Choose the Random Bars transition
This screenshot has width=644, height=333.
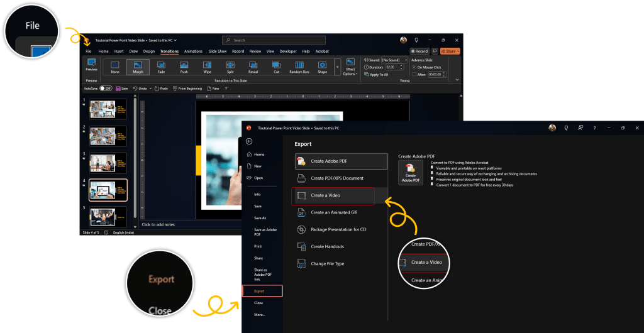point(299,67)
